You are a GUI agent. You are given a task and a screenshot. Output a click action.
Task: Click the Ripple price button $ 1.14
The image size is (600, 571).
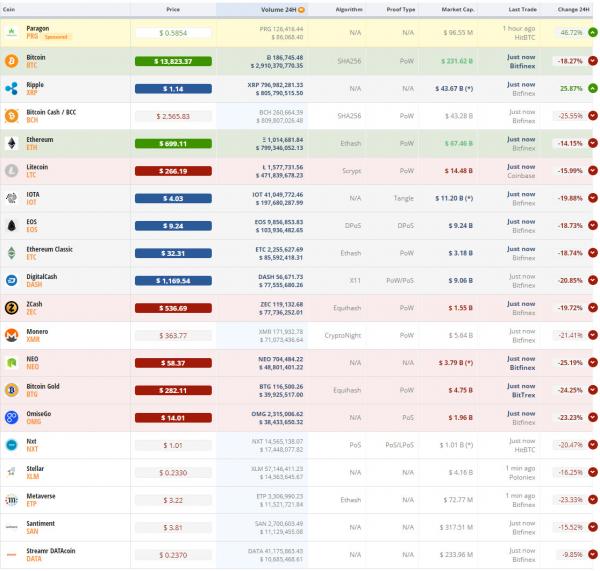coord(173,89)
